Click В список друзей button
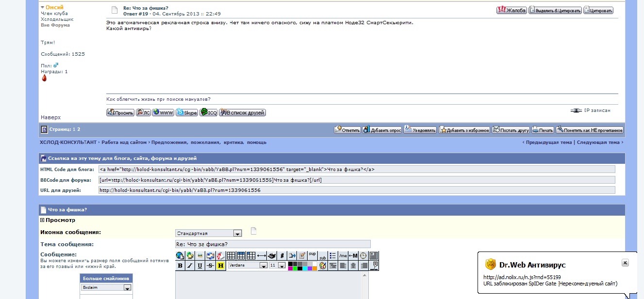This screenshot has height=299, width=644. [242, 112]
